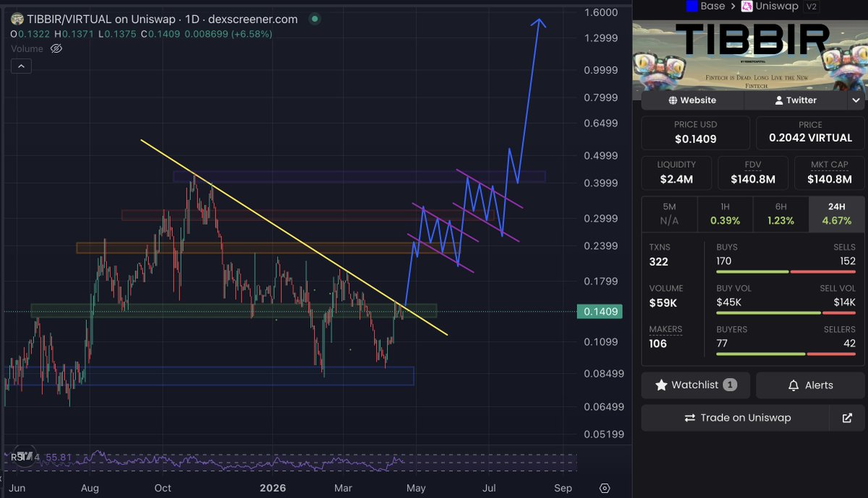
Task: Click the MAKERS 106 stat
Action: tap(665, 337)
